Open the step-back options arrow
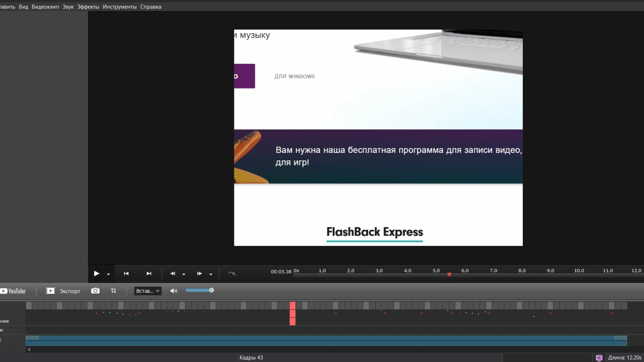644x362 pixels. point(184,274)
